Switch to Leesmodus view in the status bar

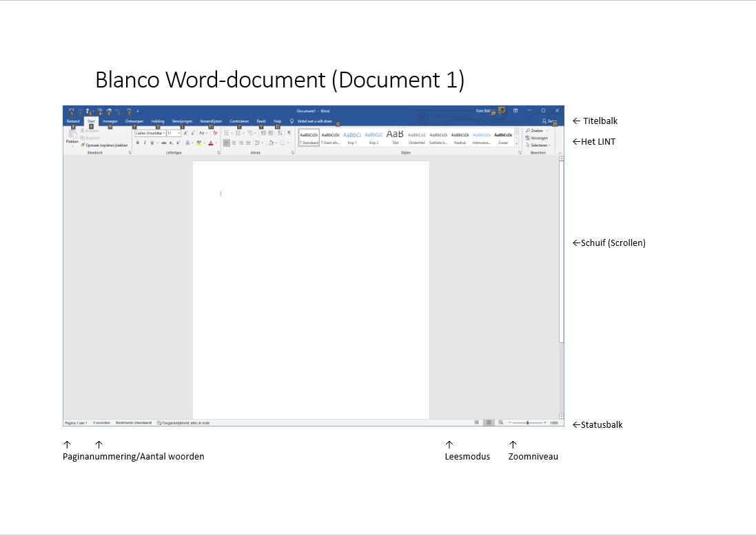point(477,422)
